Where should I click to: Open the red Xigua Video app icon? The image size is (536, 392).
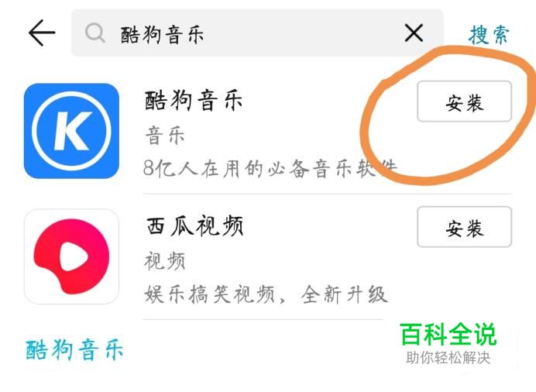tap(71, 256)
